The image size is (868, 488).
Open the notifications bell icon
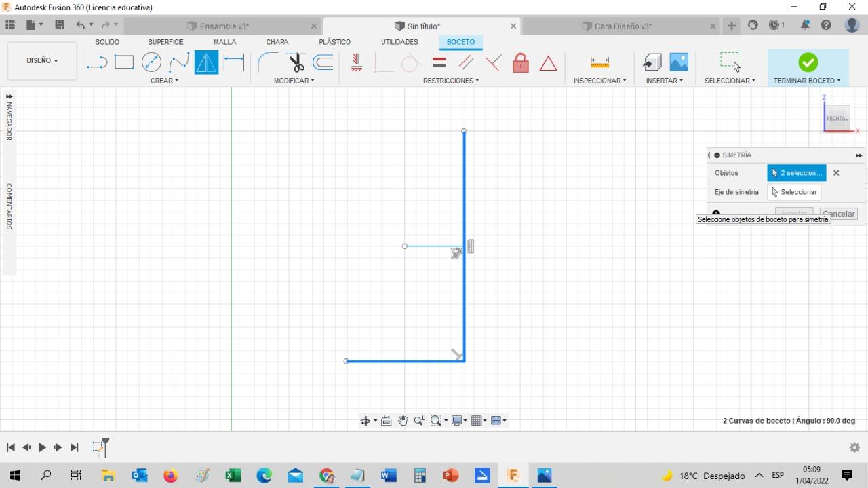pos(805,25)
